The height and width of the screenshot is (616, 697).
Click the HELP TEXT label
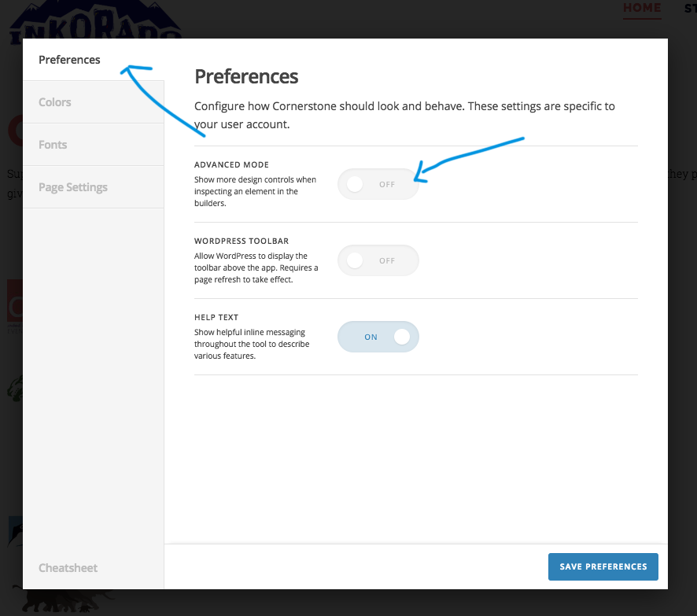(216, 317)
